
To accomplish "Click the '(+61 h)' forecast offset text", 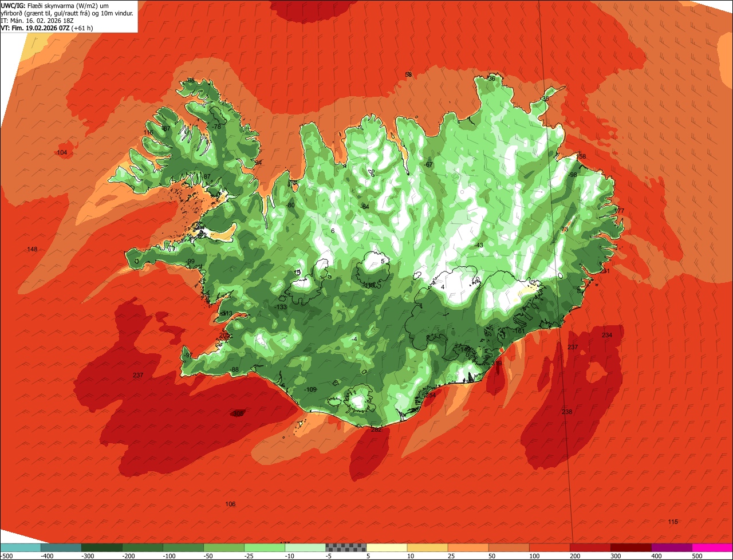I will 82,27.
